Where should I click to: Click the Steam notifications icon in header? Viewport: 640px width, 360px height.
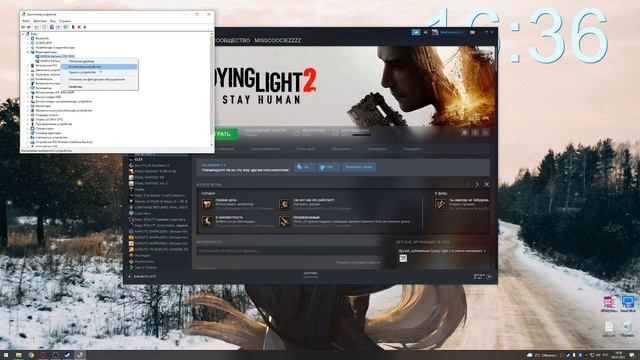pyautogui.click(x=425, y=32)
